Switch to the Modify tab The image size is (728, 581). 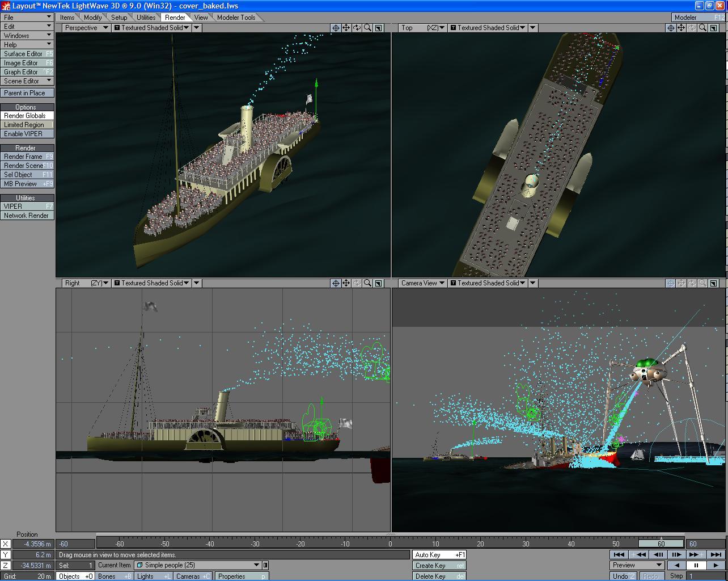click(92, 18)
